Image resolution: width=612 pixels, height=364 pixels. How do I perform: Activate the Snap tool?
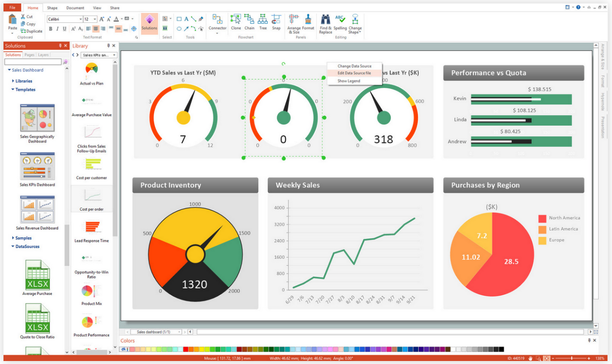(x=276, y=22)
